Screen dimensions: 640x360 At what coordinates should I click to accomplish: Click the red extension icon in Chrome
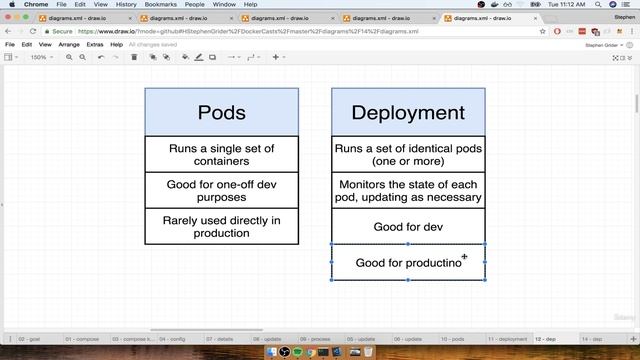point(582,31)
